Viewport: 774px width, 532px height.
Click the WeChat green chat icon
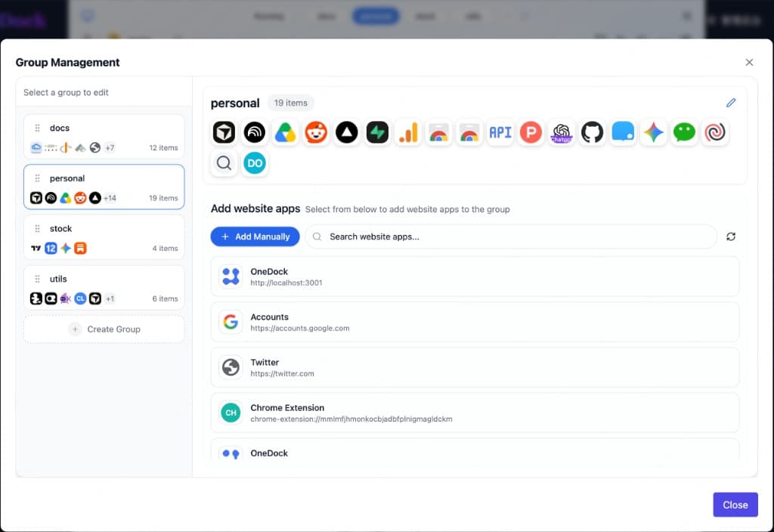click(x=684, y=132)
